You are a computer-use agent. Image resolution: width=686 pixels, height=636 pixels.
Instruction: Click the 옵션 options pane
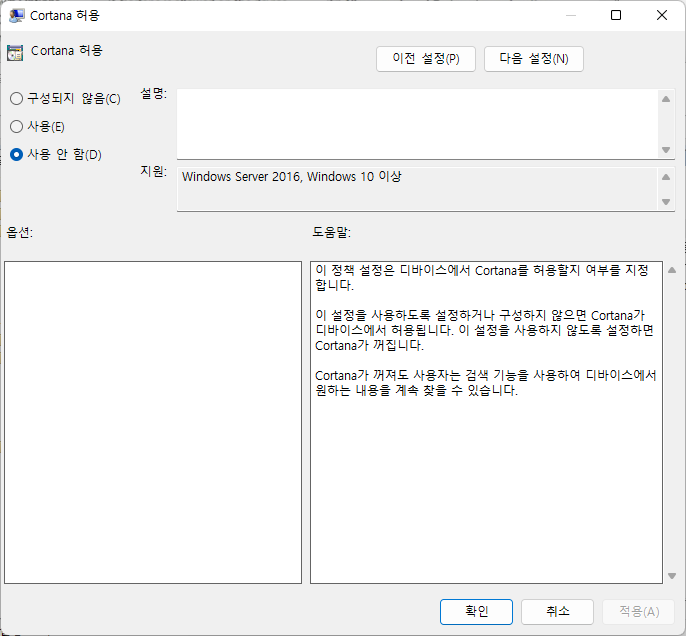coord(153,423)
